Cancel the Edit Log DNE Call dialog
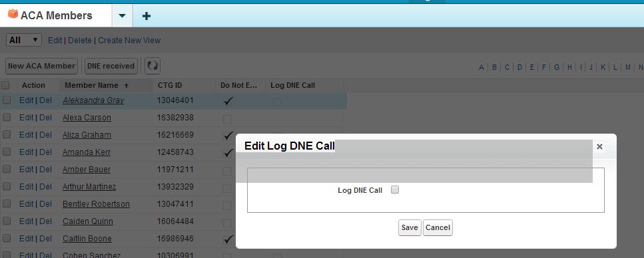Image resolution: width=644 pixels, height=258 pixels. pos(438,227)
